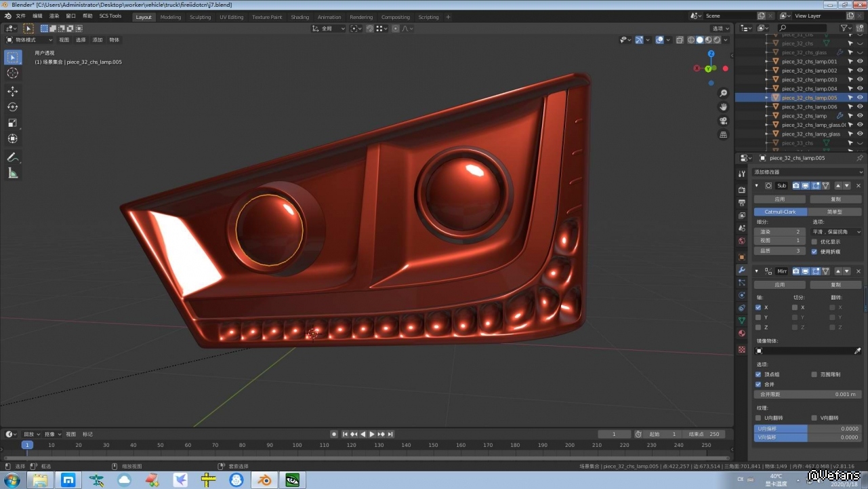Viewport: 868px width, 489px height.
Task: Open the 添加修改器 add modifier dropdown
Action: 807,172
